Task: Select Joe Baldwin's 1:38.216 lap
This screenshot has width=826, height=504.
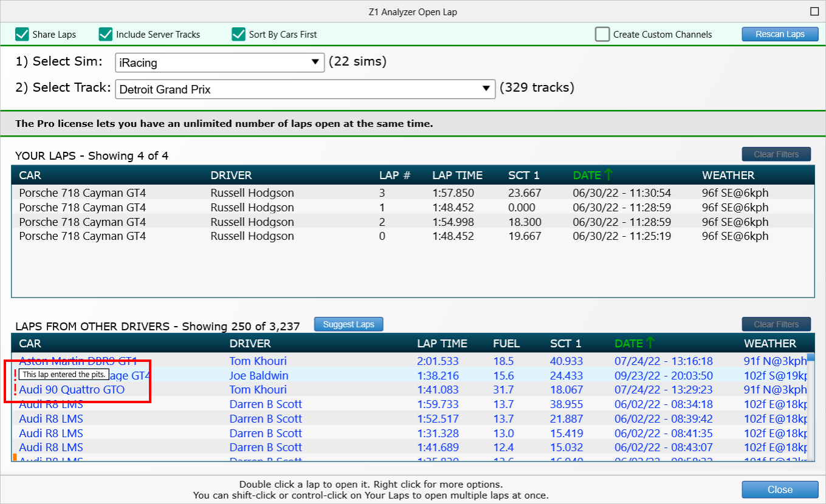Action: point(409,375)
